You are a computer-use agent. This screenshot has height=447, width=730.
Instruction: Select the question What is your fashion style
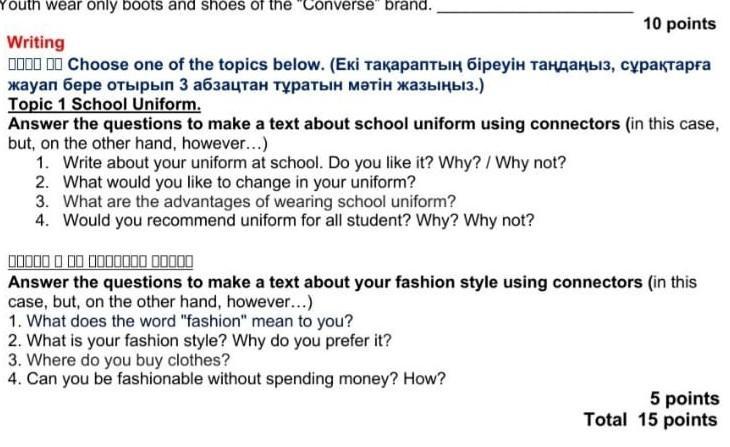pos(200,340)
